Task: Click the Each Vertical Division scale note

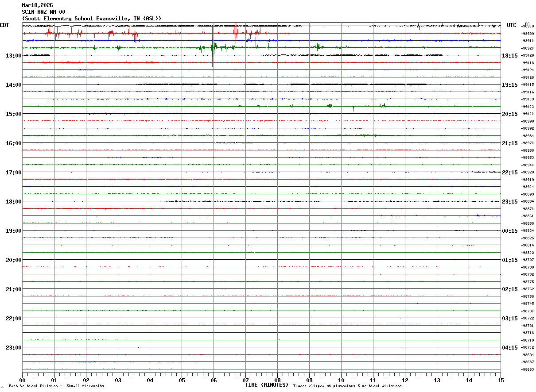Action: [x=56, y=386]
